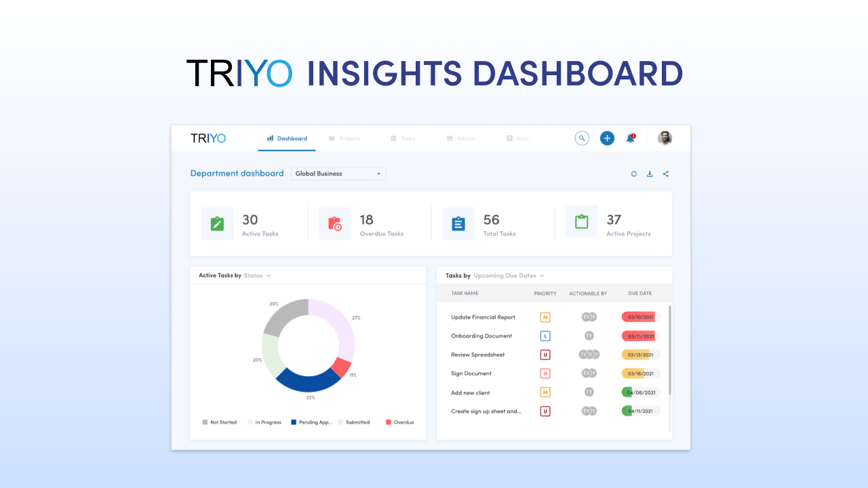This screenshot has width=868, height=488.
Task: Click the TASK NAME column header
Action: coord(465,293)
